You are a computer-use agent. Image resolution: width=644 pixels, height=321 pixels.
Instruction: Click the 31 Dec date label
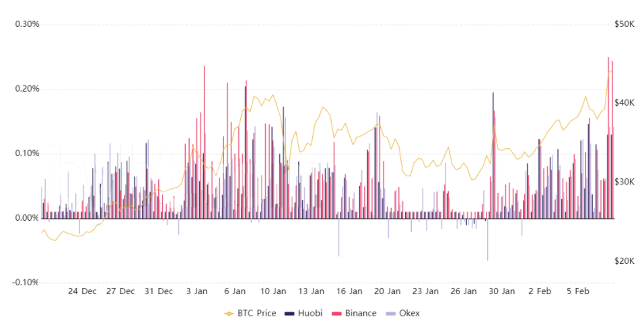[159, 291]
